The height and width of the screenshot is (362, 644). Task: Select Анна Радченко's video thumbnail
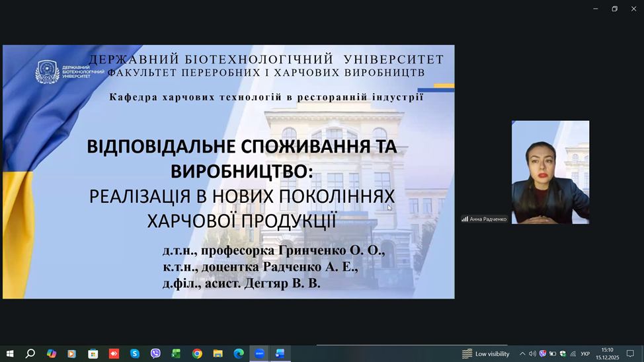click(x=550, y=172)
